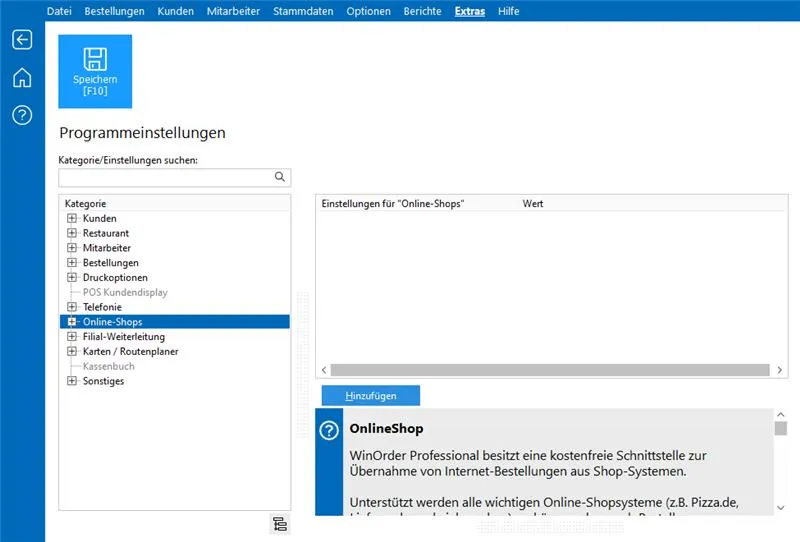Click the tree view icon below category list
The height and width of the screenshot is (542, 800).
(x=280, y=524)
